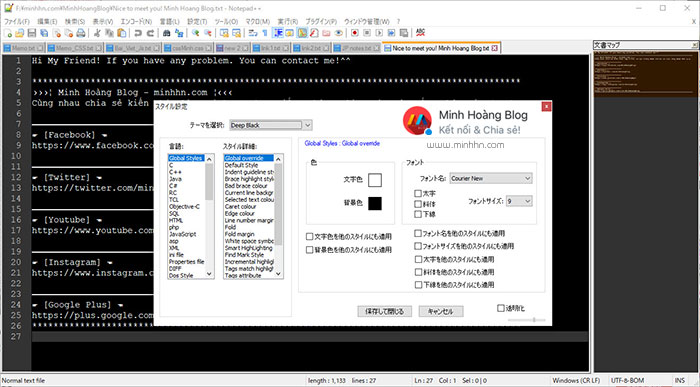Viewport: 700px width, 387px height.
Task: Close the スタイル設定 style dialog
Action: [x=546, y=106]
